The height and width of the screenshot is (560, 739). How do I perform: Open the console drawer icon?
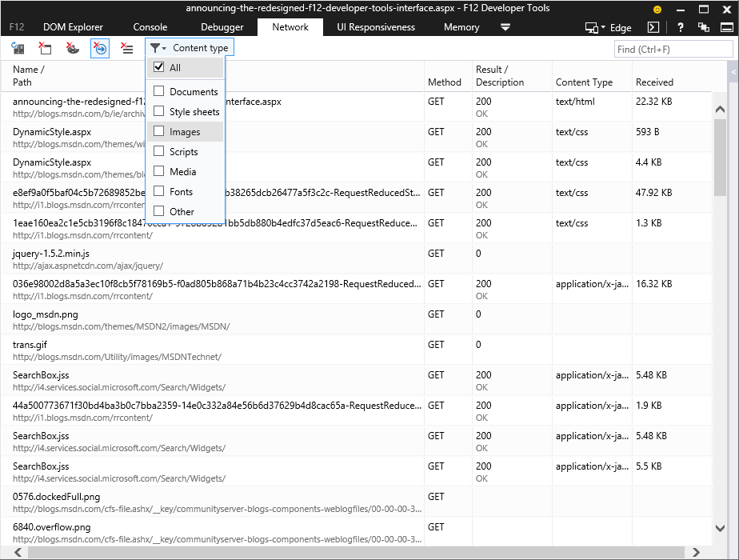[653, 27]
